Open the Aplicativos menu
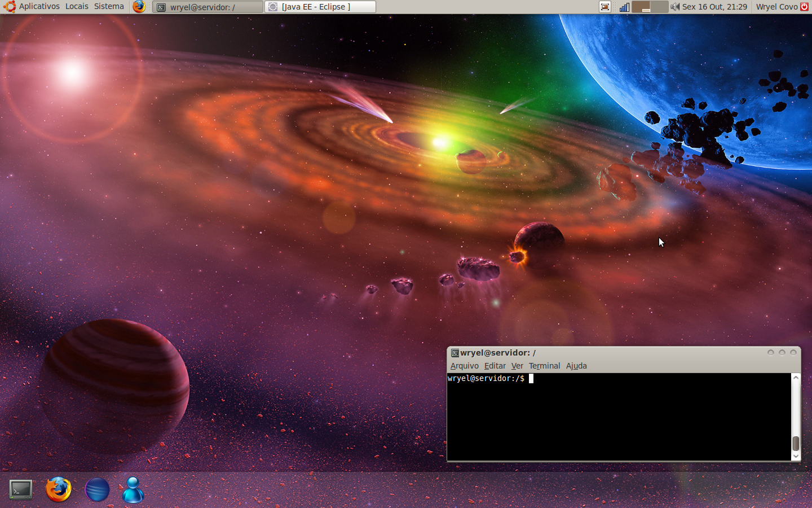The image size is (812, 508). point(39,7)
